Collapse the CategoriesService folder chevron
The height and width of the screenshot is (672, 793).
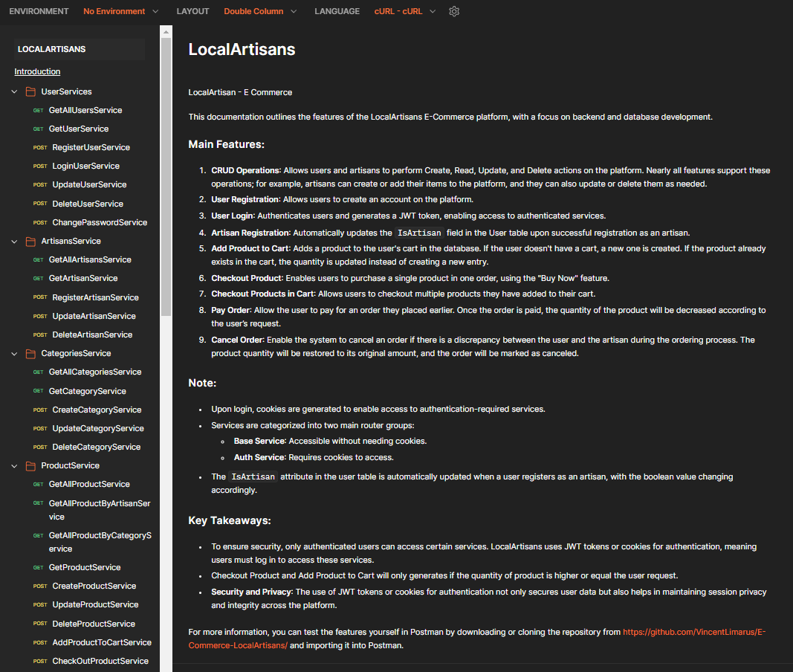pos(14,354)
